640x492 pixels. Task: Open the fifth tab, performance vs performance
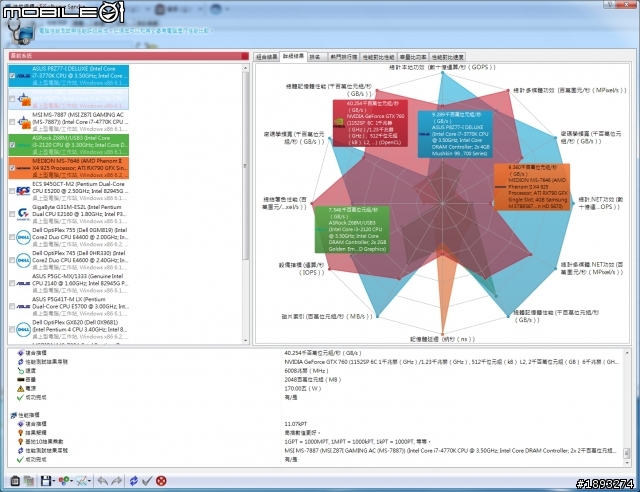378,57
